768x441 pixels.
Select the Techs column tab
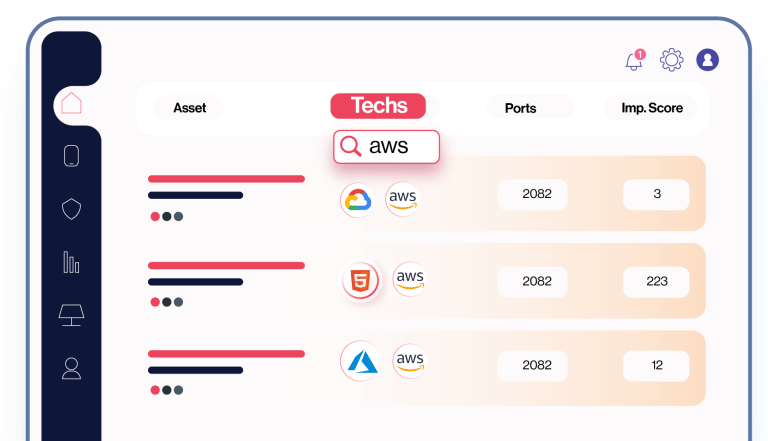378,106
